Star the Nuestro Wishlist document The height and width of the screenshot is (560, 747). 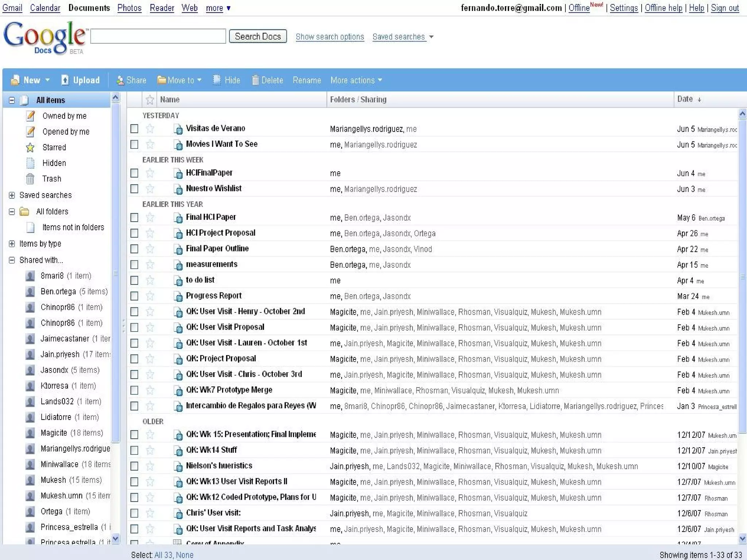click(x=150, y=189)
